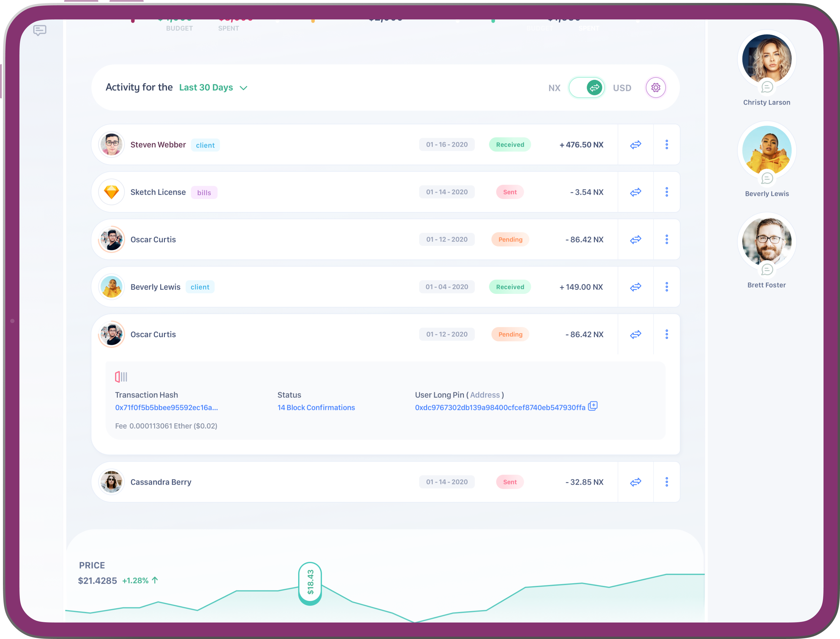
Task: Click transfer arrows icon on Cassandra Berry row
Action: (x=635, y=482)
